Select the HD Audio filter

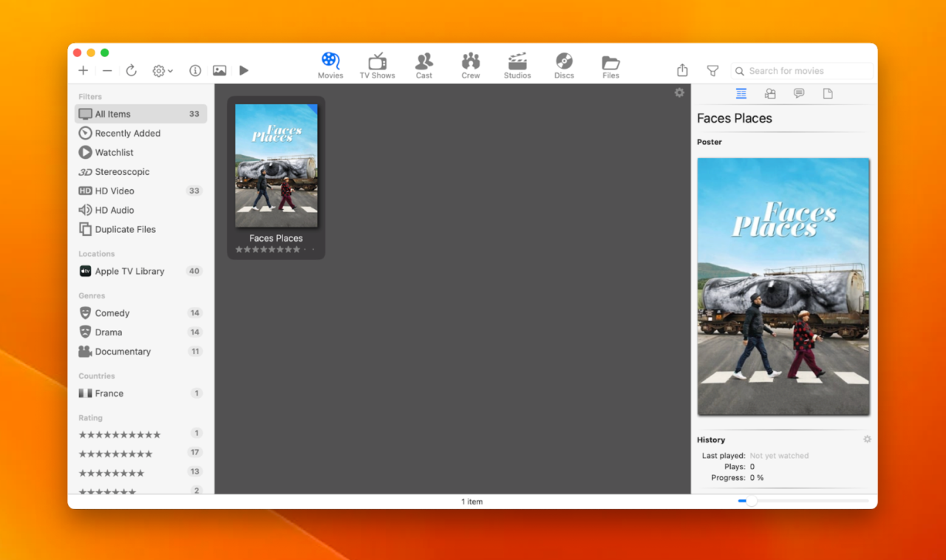[140, 210]
